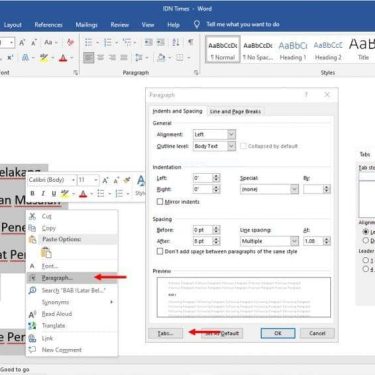This screenshot has width=375, height=375.
Task: Choose Font... in context menu
Action: (72, 266)
